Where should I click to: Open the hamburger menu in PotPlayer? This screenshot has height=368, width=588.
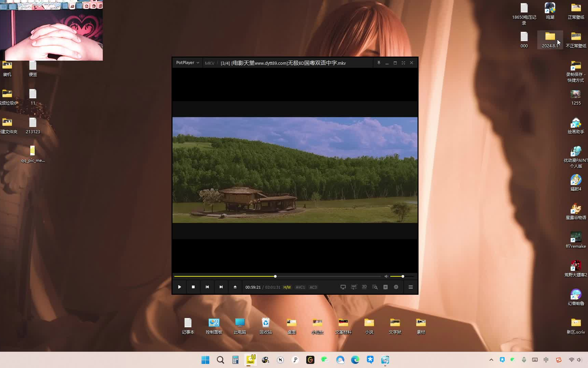click(411, 287)
